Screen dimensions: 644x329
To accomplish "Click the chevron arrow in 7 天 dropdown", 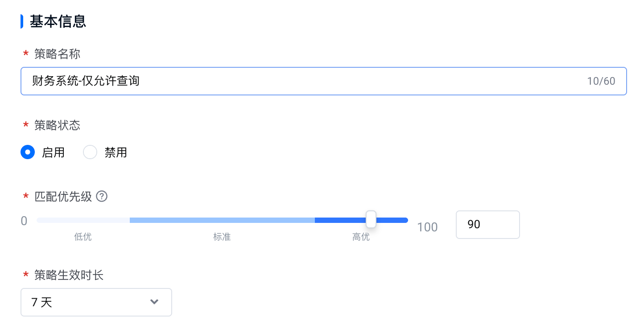I will [154, 302].
